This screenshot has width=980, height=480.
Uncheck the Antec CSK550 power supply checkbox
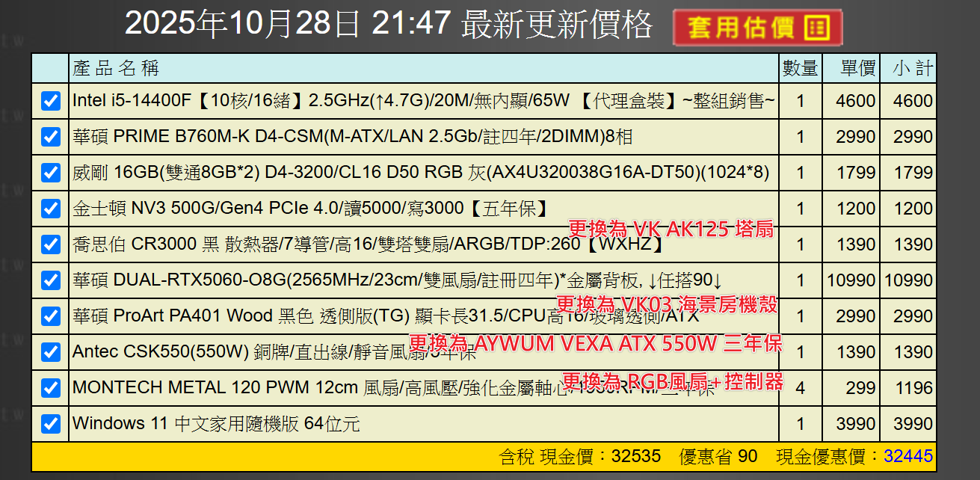pyautogui.click(x=50, y=352)
